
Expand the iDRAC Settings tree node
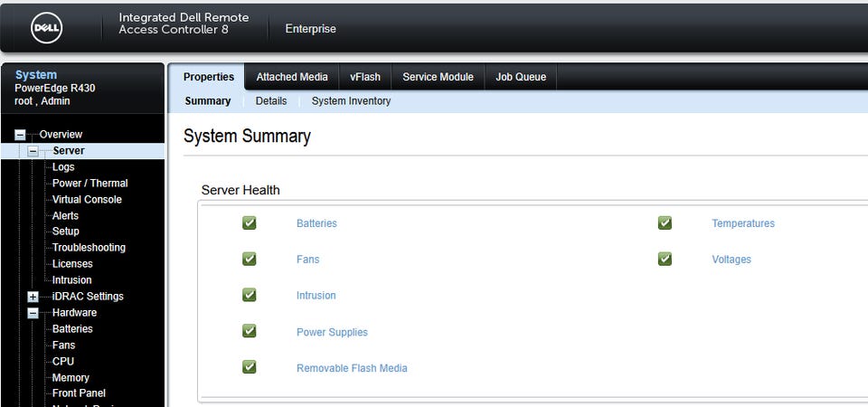tap(33, 297)
